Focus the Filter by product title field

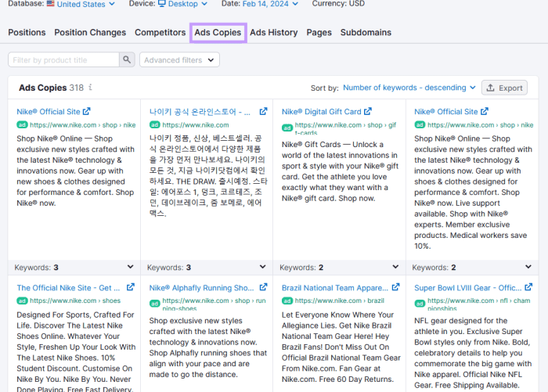coord(64,60)
